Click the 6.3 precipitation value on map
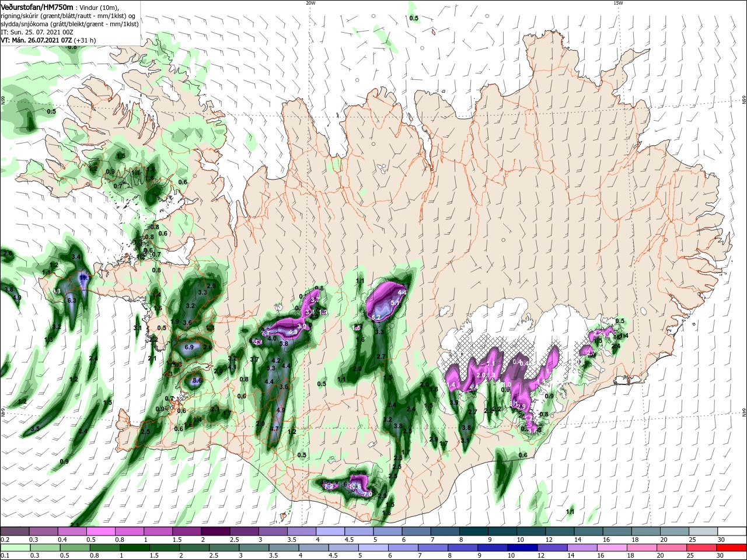The width and height of the screenshot is (747, 560). (72, 300)
